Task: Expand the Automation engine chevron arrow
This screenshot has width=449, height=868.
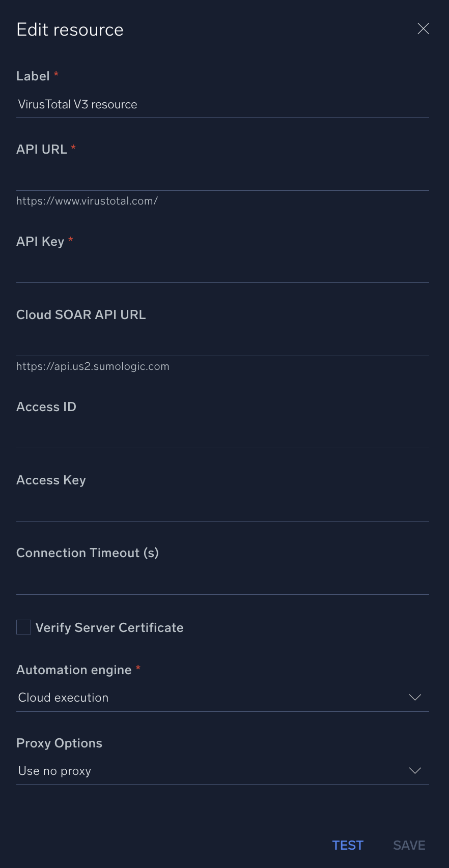Action: click(x=415, y=698)
